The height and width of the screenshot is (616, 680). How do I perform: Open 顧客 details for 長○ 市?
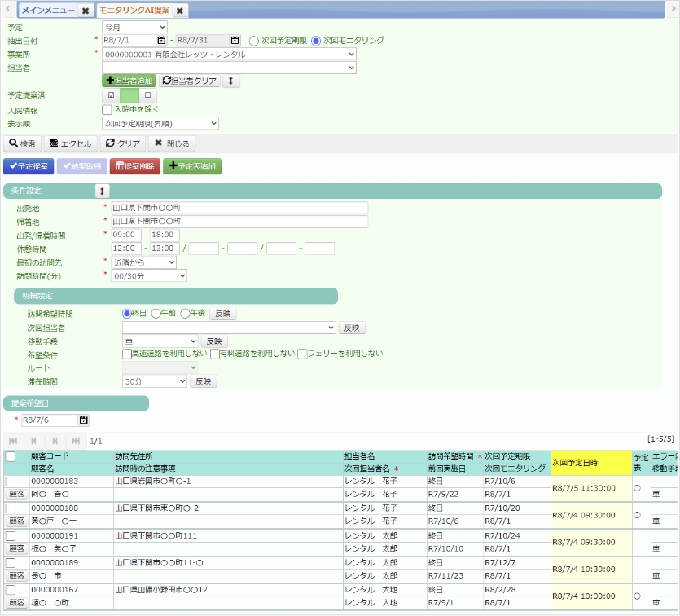pyautogui.click(x=16, y=575)
